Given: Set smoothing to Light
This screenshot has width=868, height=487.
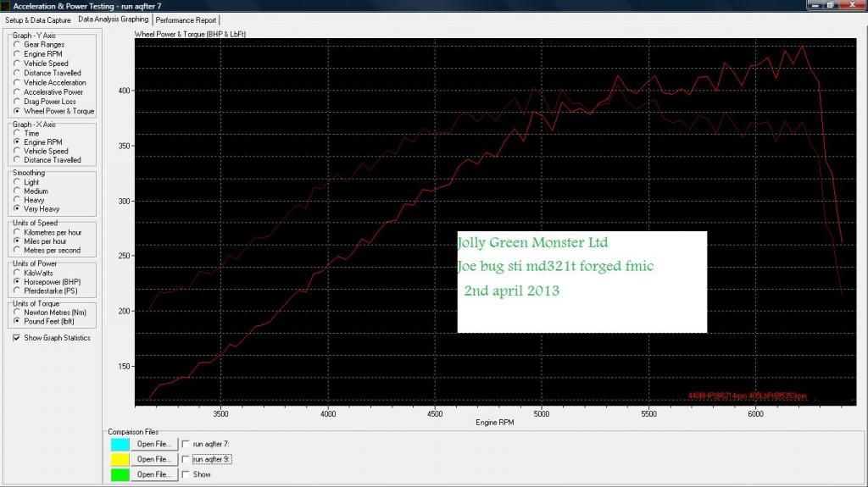Looking at the screenshot, I should pyautogui.click(x=17, y=182).
